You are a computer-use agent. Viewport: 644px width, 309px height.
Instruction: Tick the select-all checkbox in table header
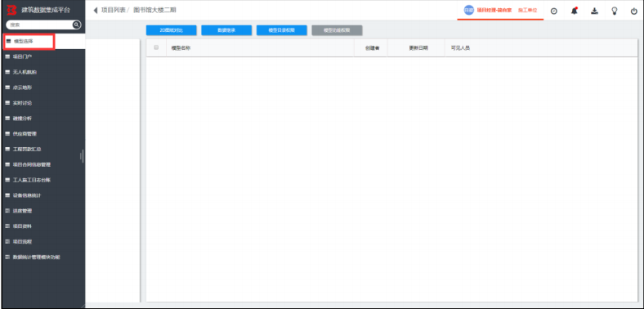click(x=156, y=47)
